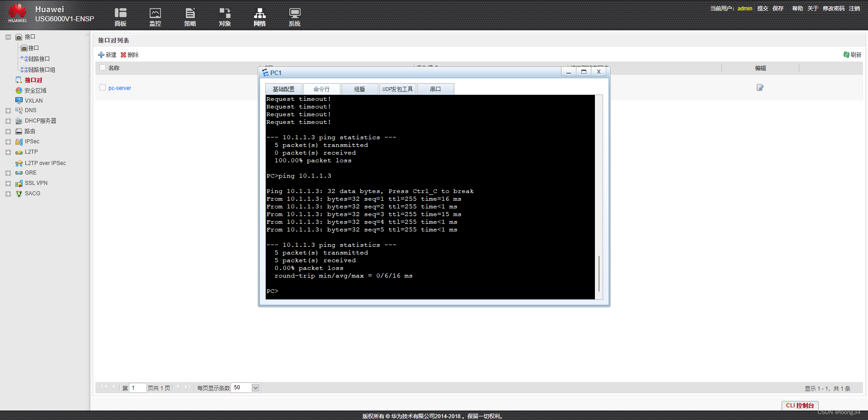Expand the L2TP tree node
Screen dimensions: 868x420
pos(8,152)
